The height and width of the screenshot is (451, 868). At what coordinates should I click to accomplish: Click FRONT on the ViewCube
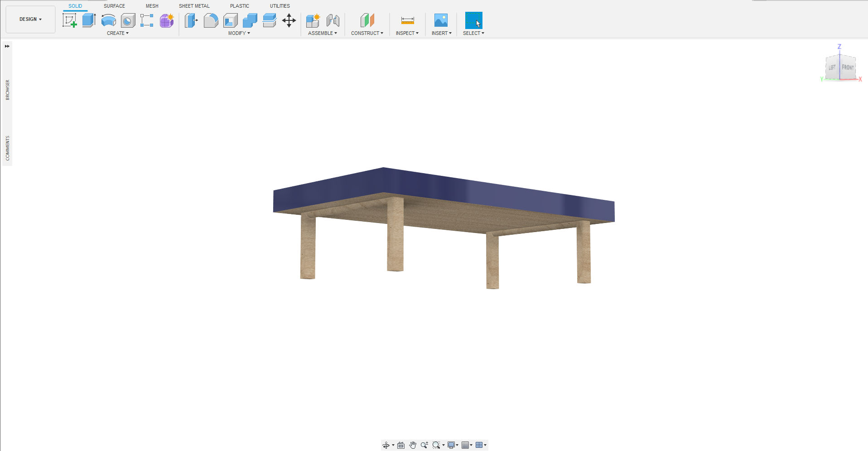848,67
